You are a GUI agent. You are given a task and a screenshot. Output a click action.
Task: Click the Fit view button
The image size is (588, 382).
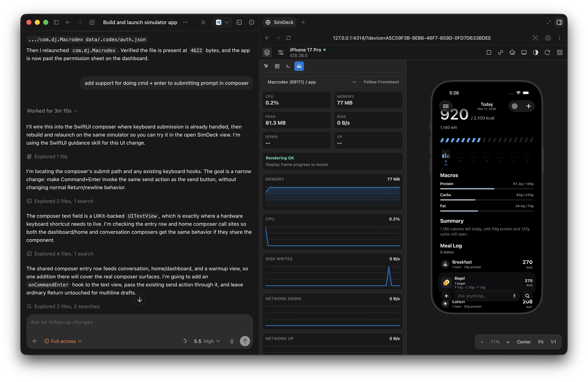coord(541,342)
